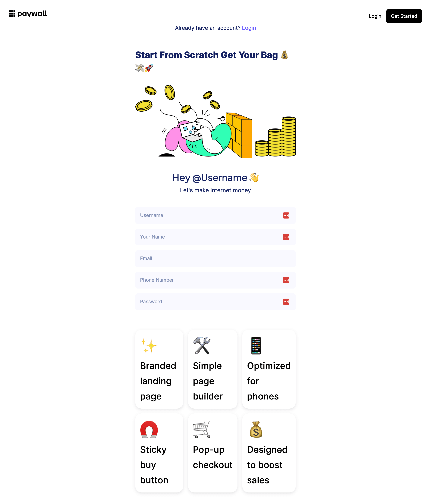Click the Email input field

tap(215, 258)
